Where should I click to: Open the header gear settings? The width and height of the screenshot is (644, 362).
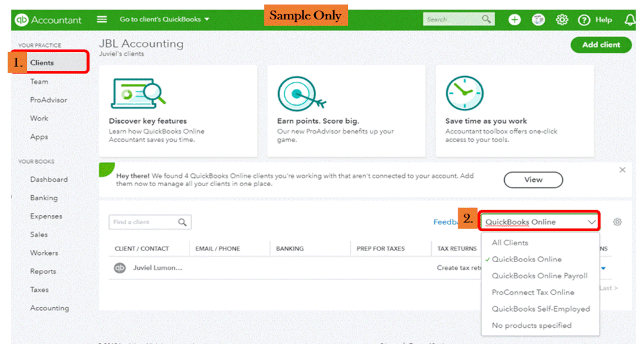[562, 20]
